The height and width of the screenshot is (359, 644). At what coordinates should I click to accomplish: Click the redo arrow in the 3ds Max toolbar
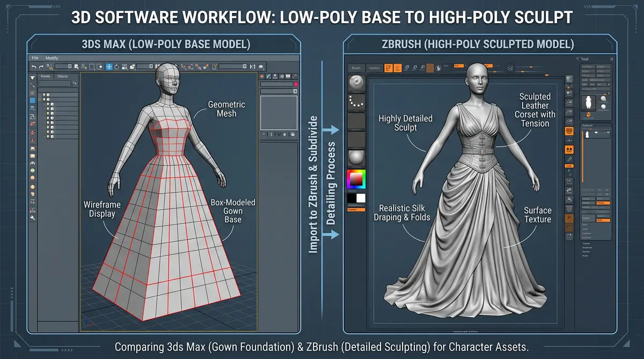point(41,67)
